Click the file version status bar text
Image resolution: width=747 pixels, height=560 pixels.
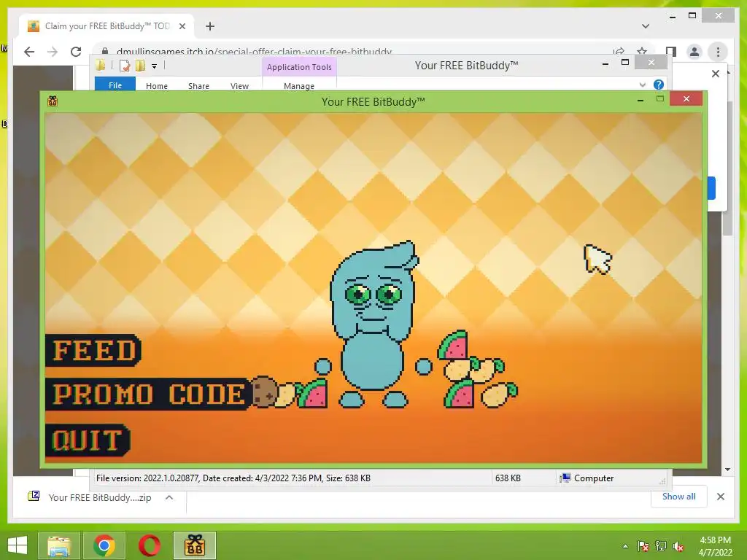(x=233, y=478)
